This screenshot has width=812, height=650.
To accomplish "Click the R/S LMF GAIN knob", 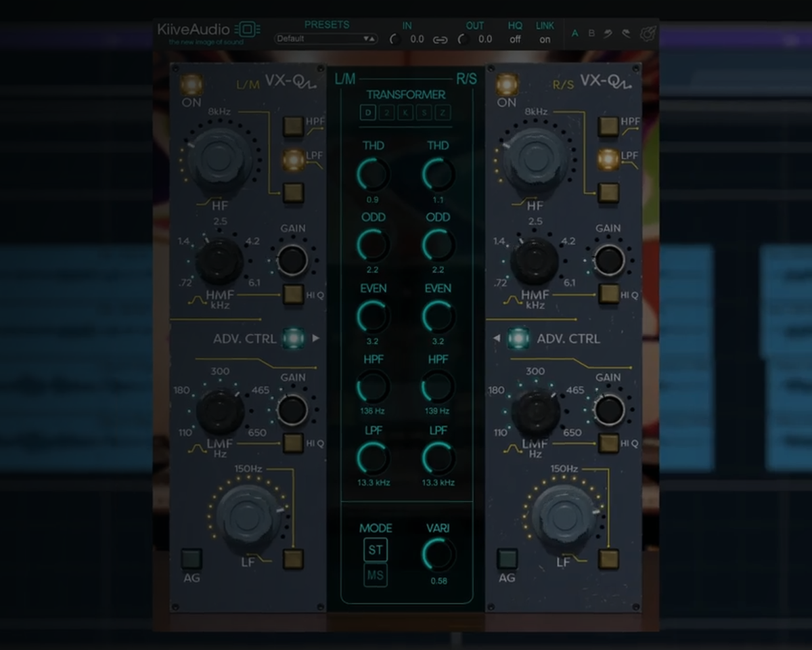I will (x=608, y=410).
